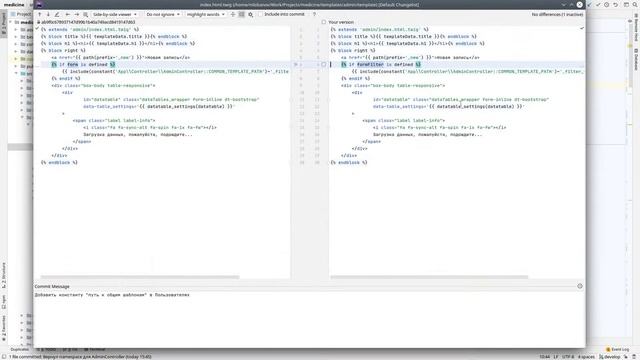The width and height of the screenshot is (640, 360).
Task: Open 4 spaces indent selector
Action: pyautogui.click(x=586, y=357)
